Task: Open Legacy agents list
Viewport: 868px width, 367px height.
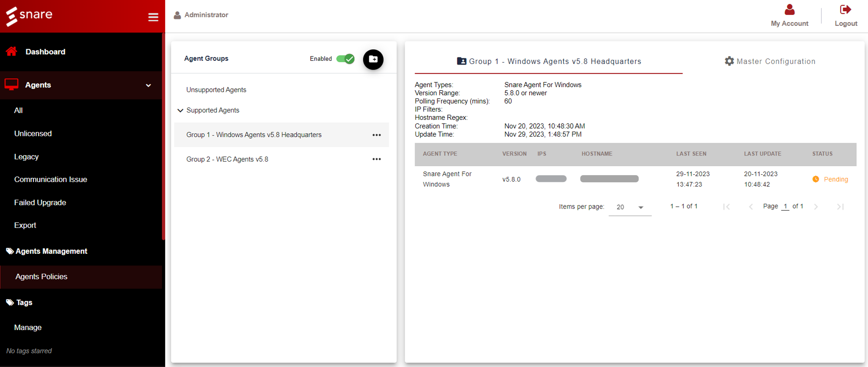Action: (26, 157)
